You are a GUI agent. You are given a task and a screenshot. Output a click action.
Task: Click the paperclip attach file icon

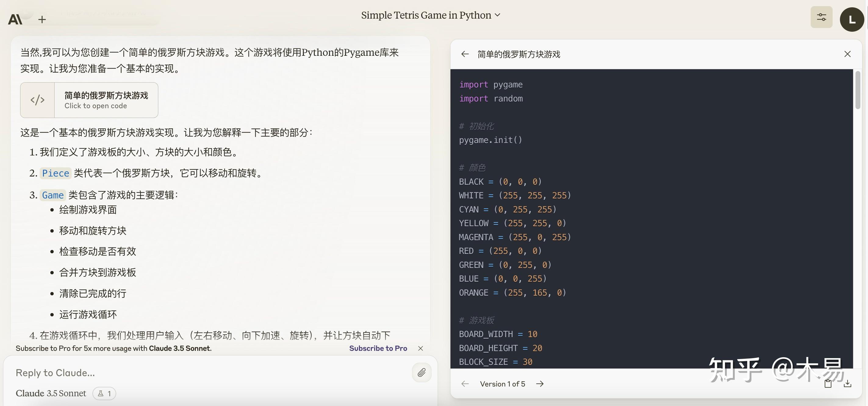(x=421, y=372)
